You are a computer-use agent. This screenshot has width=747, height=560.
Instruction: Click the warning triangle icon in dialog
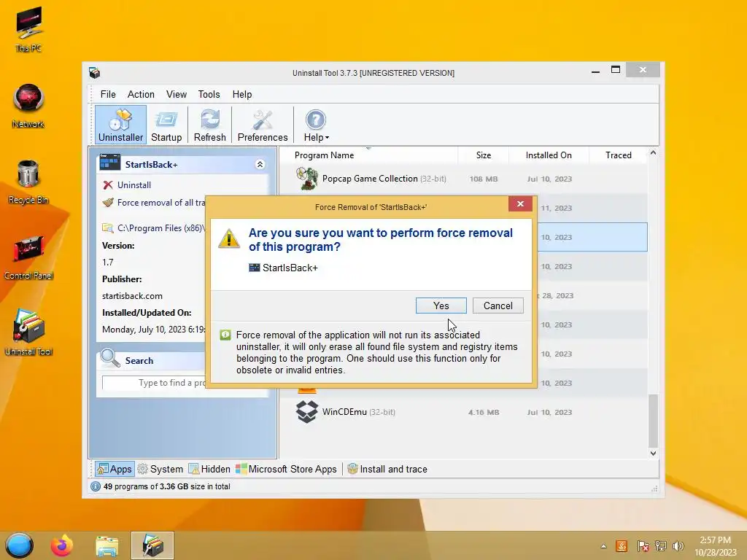228,238
